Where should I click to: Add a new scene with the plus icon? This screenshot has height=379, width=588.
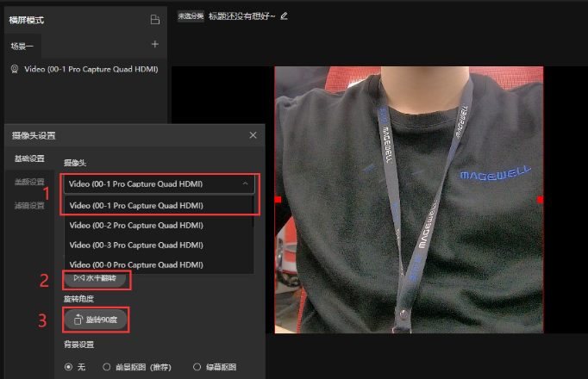click(x=155, y=44)
